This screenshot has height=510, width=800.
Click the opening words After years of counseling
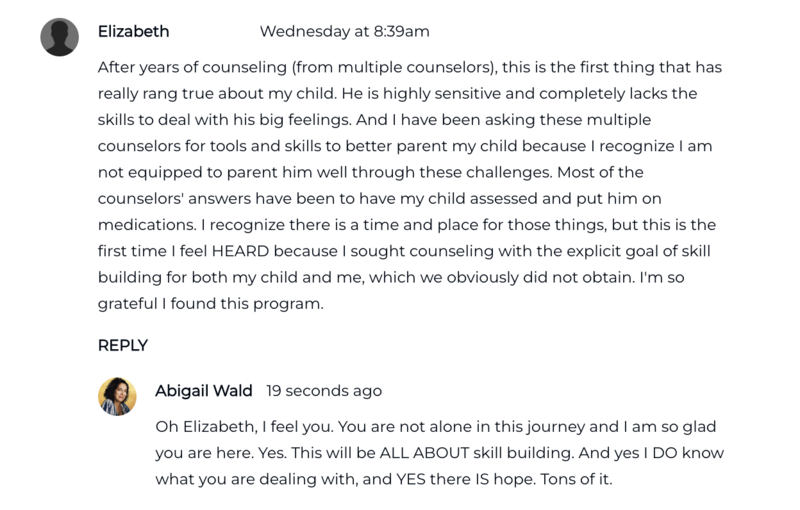pyautogui.click(x=180, y=68)
